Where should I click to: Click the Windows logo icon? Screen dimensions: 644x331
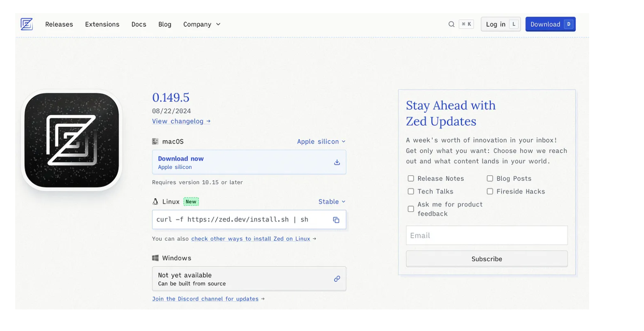point(155,258)
